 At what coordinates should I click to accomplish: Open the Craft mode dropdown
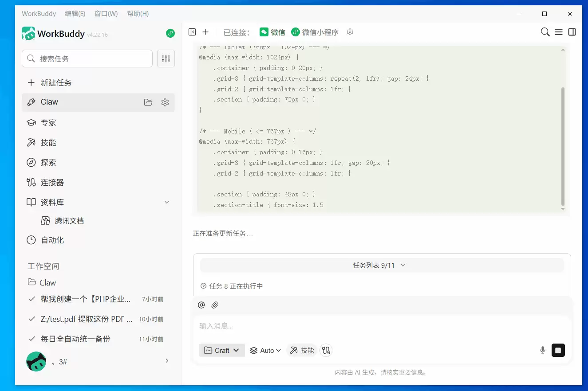pos(222,350)
